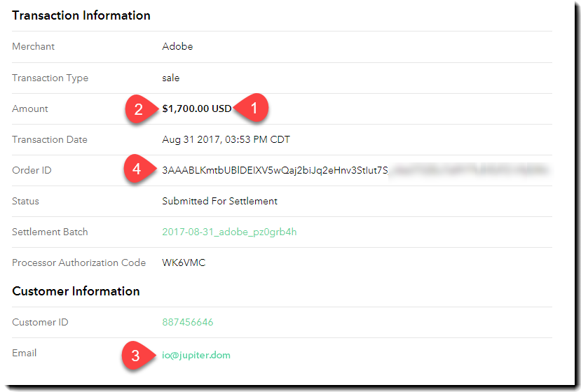Open the 2017-08-31_adobe_pz0grb4h settlement batch link
The height and width of the screenshot is (392, 581).
229,232
